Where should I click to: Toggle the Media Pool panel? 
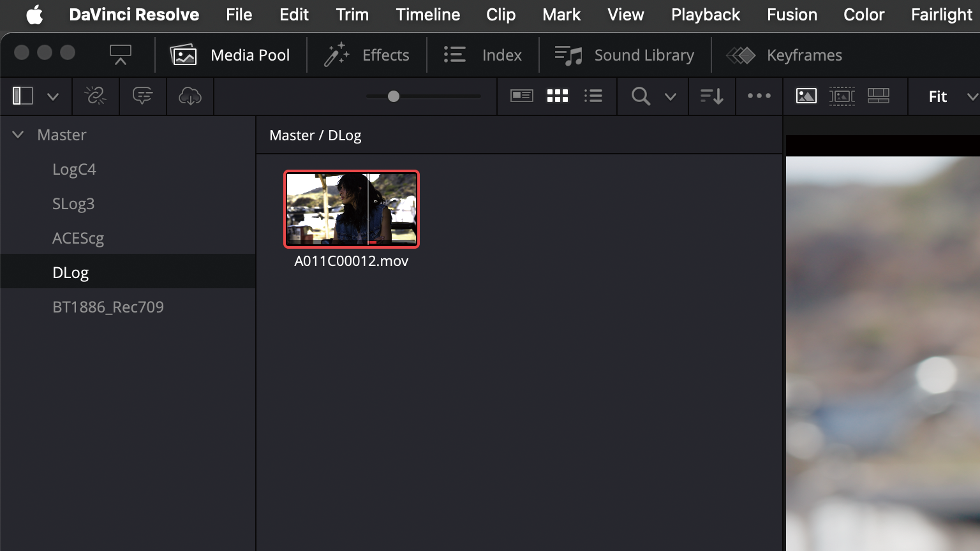point(230,55)
